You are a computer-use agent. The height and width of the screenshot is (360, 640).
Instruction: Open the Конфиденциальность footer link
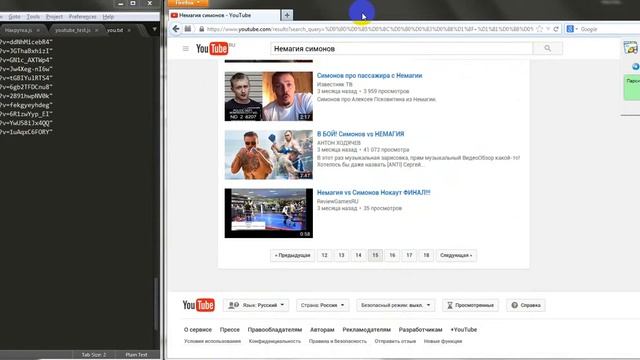point(275,341)
